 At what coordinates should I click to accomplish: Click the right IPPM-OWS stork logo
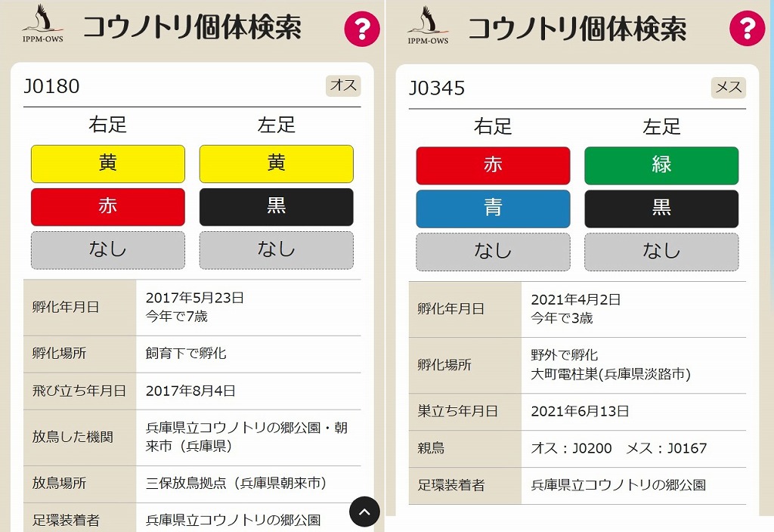coord(428,25)
